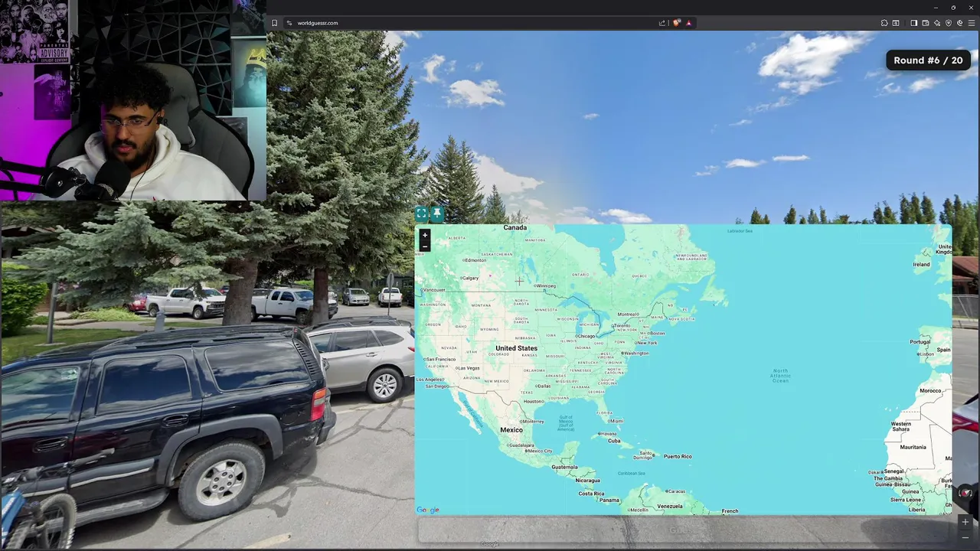Click Houston on the map

coord(533,401)
